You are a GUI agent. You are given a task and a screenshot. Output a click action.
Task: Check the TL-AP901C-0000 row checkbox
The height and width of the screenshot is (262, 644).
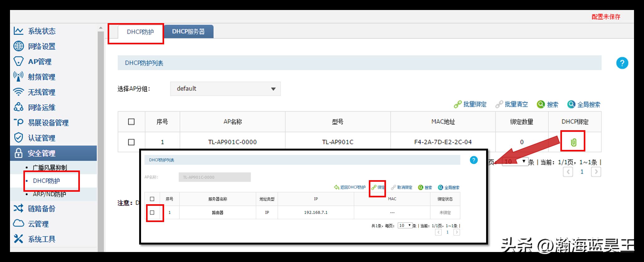tap(131, 142)
